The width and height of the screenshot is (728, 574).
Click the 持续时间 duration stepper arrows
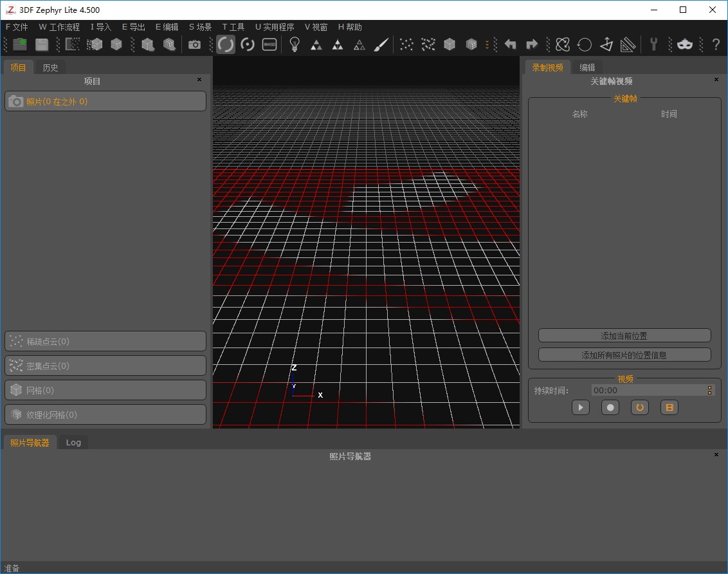[710, 390]
